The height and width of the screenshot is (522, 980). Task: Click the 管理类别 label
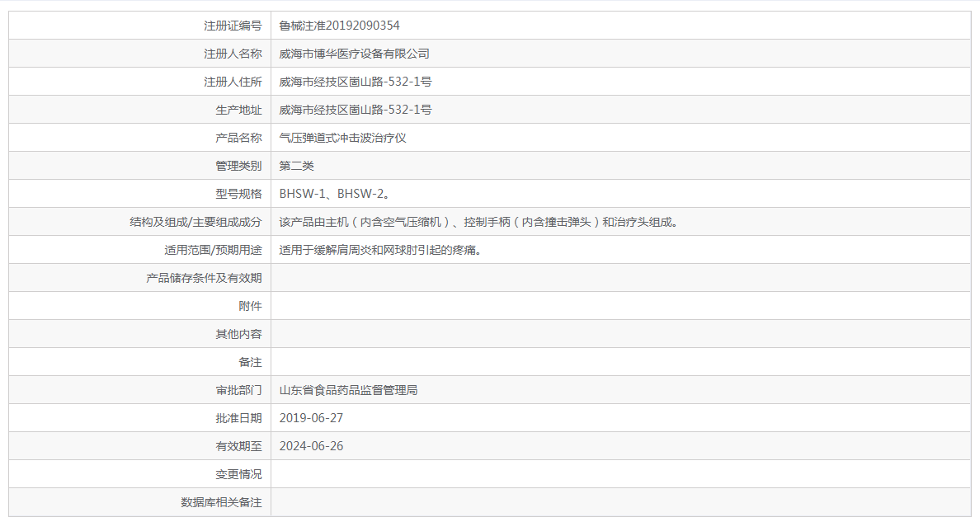coord(238,166)
